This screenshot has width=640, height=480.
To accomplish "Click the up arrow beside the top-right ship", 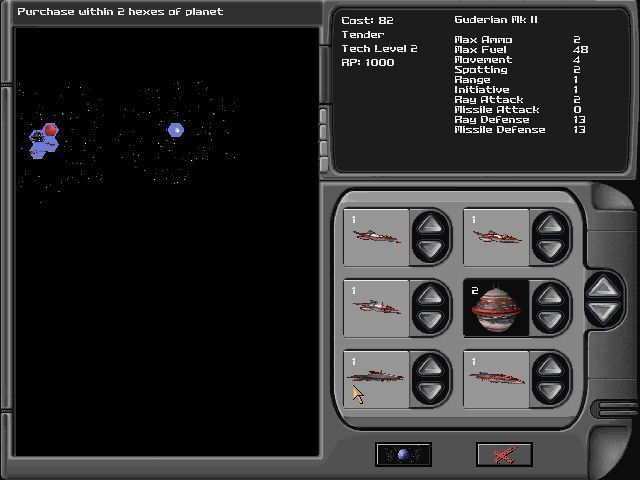I will 551,224.
